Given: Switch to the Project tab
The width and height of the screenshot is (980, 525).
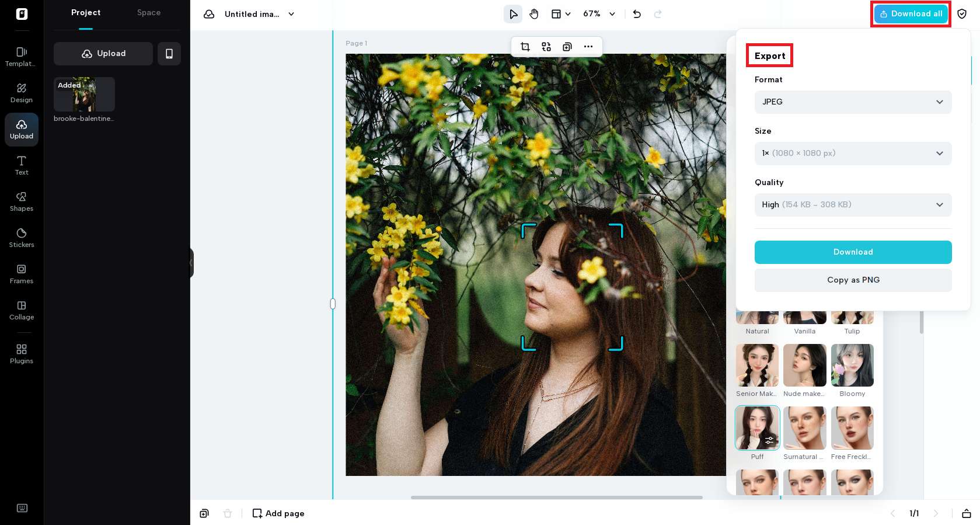Looking at the screenshot, I should click(86, 13).
